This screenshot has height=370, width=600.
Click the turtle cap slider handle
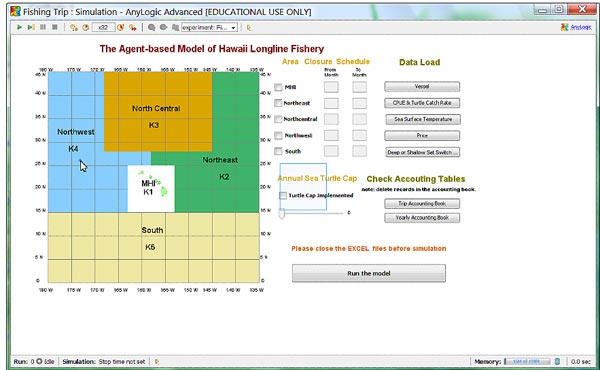click(282, 214)
